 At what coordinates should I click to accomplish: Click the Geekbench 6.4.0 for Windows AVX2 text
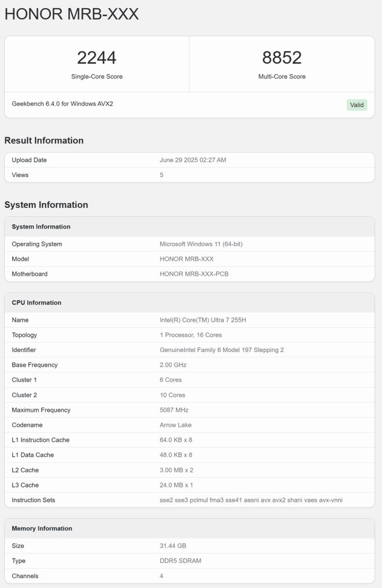[63, 104]
